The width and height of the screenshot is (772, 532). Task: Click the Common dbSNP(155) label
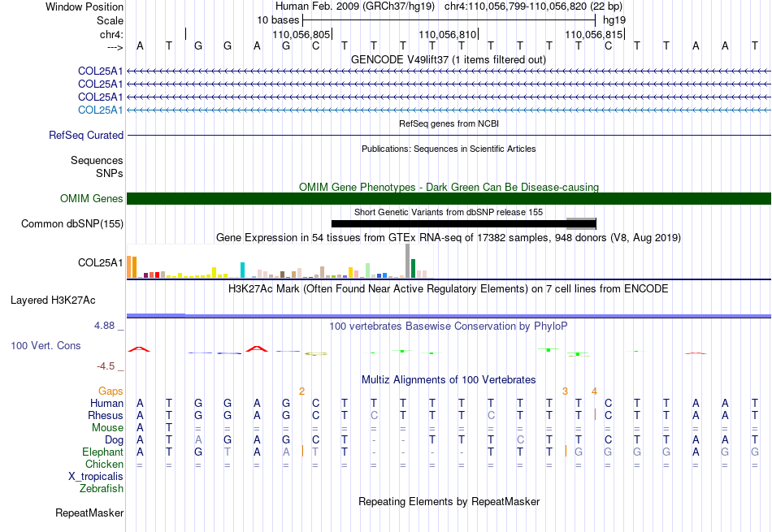click(x=72, y=224)
